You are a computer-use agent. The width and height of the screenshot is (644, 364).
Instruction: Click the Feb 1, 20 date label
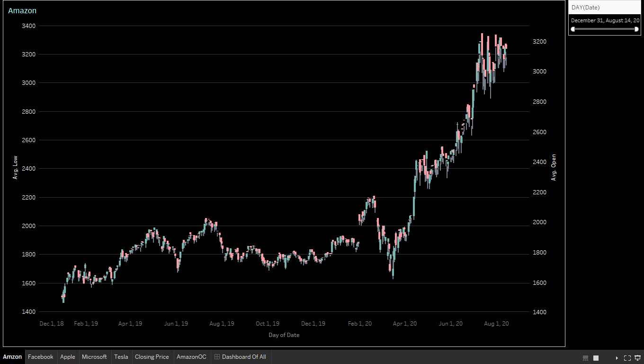tap(360, 324)
